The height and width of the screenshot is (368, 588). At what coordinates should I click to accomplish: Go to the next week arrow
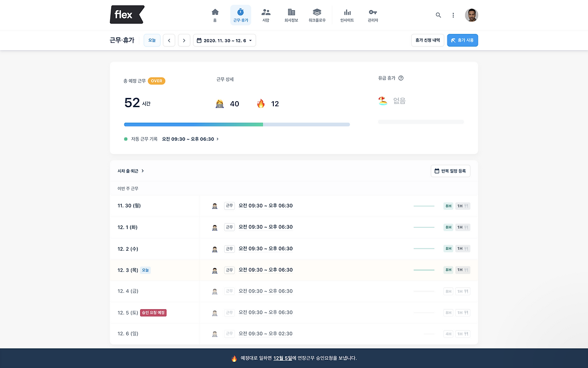pyautogui.click(x=184, y=40)
